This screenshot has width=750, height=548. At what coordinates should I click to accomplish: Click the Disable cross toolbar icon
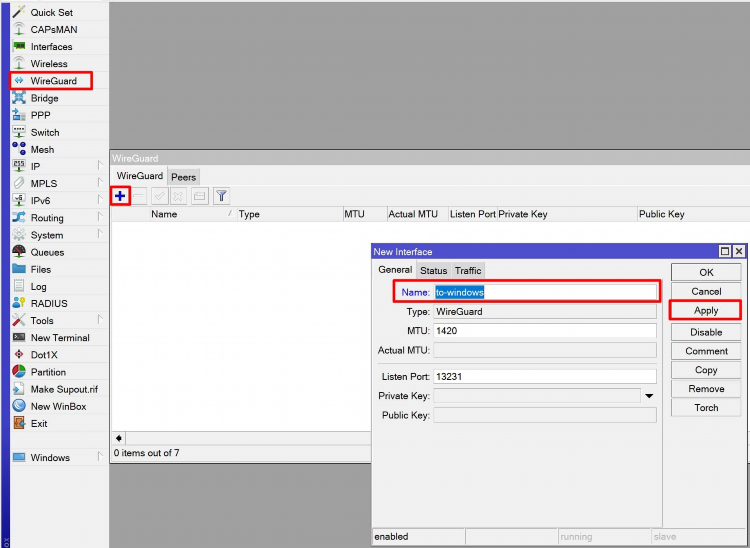[178, 196]
